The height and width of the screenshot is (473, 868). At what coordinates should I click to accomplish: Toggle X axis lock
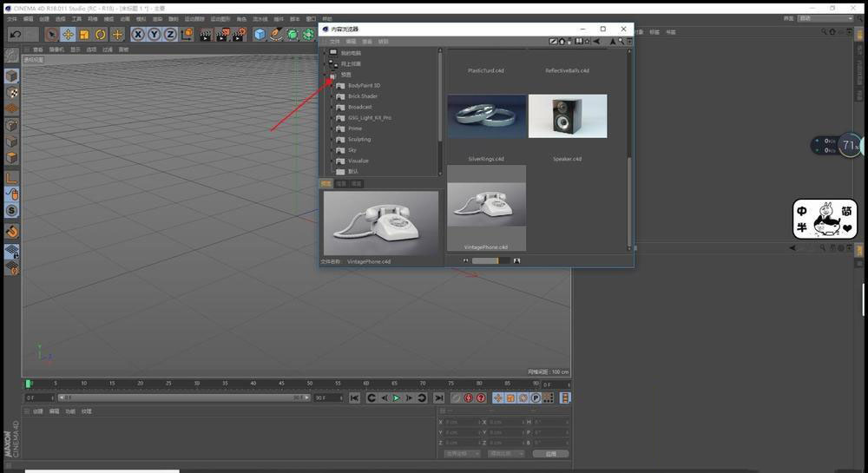pyautogui.click(x=138, y=35)
